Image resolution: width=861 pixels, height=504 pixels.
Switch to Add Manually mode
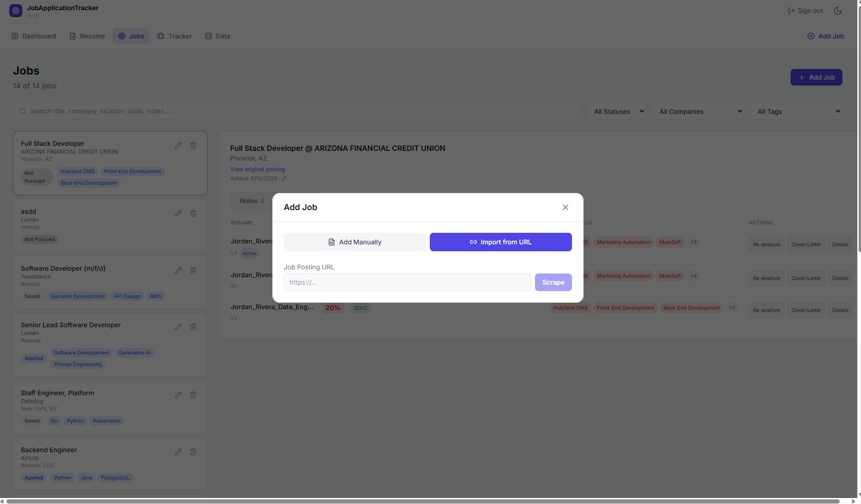(x=355, y=242)
